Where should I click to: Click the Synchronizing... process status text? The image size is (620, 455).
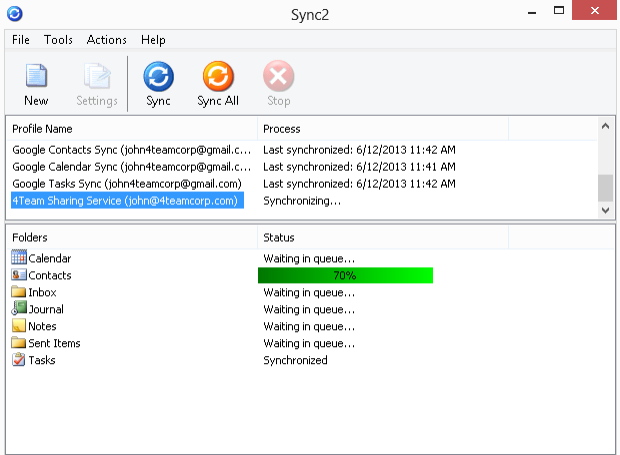[x=302, y=201]
